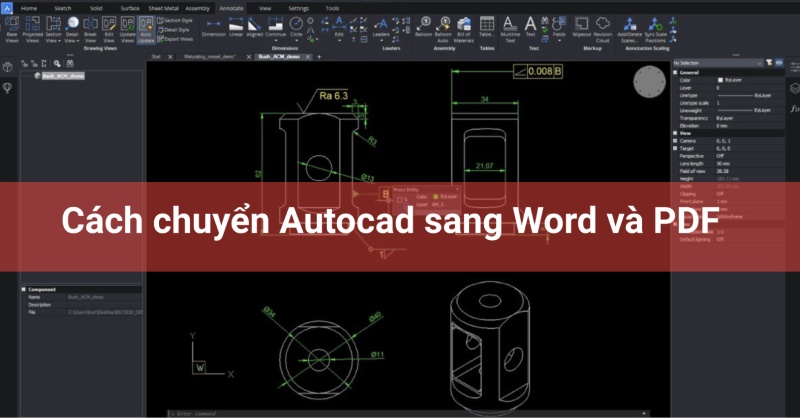Click the Linetype ByLayer value
This screenshot has width=800, height=418.
click(x=744, y=95)
